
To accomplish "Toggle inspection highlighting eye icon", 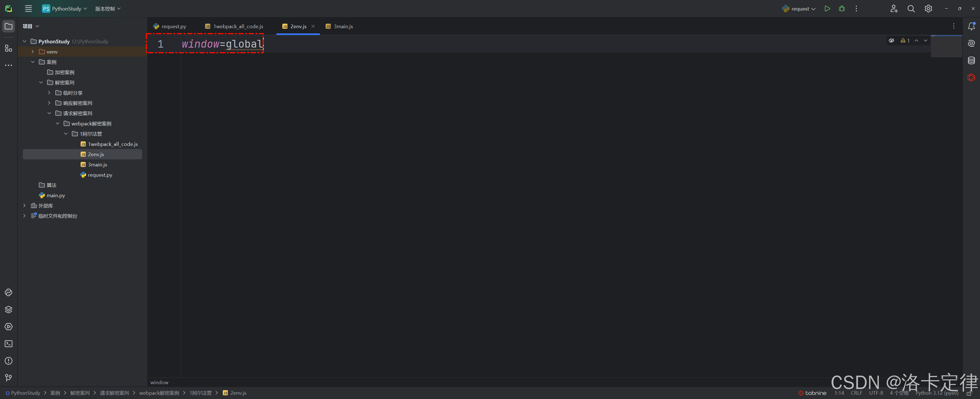I will click(891, 40).
